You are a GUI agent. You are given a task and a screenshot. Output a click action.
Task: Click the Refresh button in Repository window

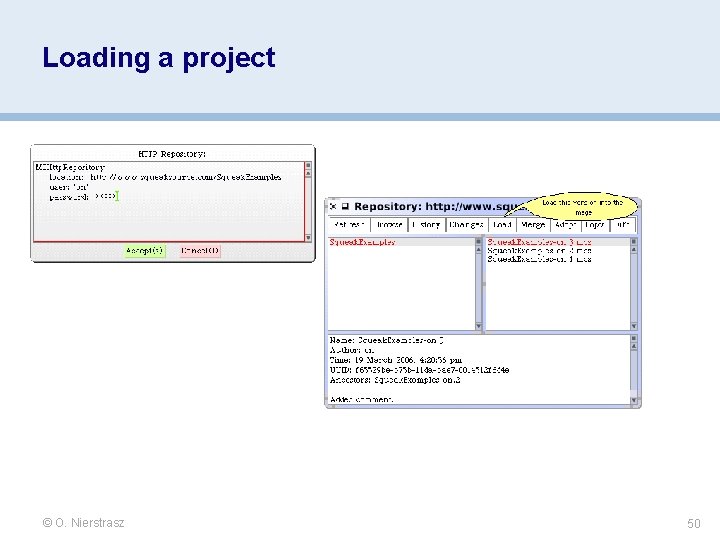tap(349, 225)
